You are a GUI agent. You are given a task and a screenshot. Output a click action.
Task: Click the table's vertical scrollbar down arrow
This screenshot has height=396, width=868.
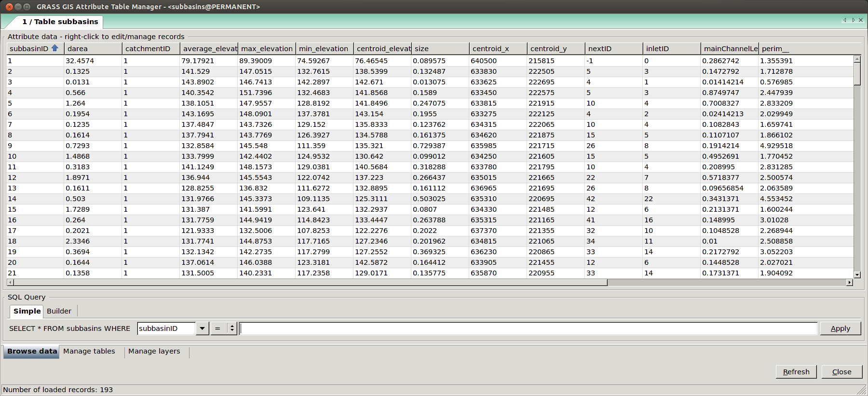[x=857, y=275]
